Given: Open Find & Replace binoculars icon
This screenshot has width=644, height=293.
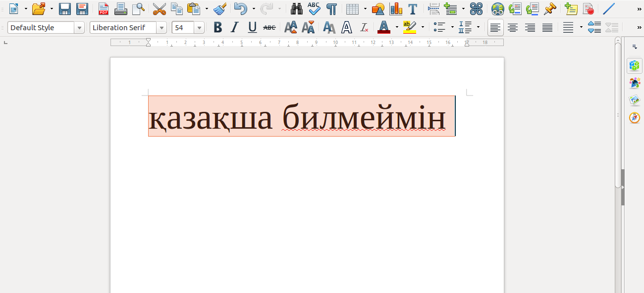Looking at the screenshot, I should pos(296,8).
